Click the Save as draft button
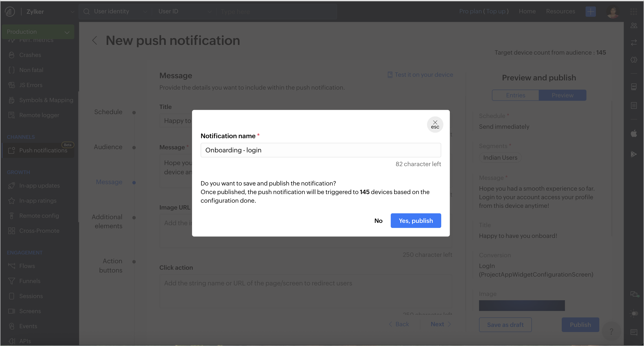644x346 pixels. [505, 325]
